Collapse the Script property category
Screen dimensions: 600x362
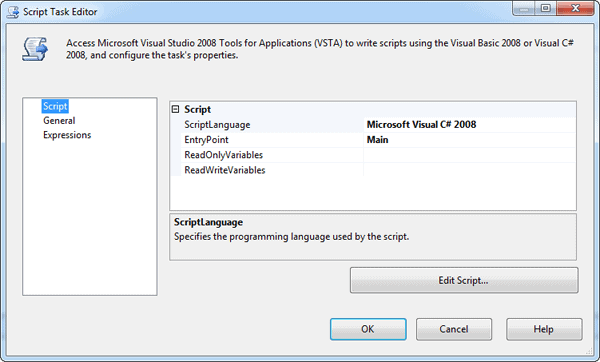[x=175, y=109]
